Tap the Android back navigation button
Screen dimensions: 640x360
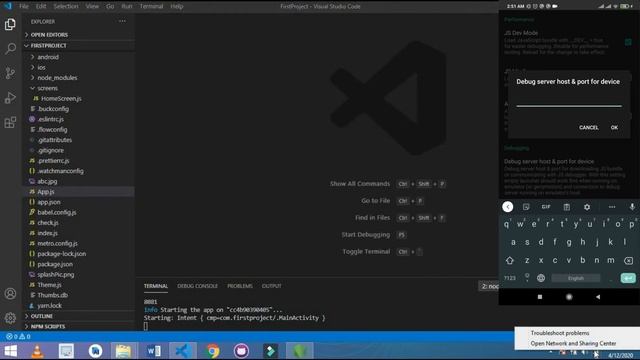click(x=598, y=297)
